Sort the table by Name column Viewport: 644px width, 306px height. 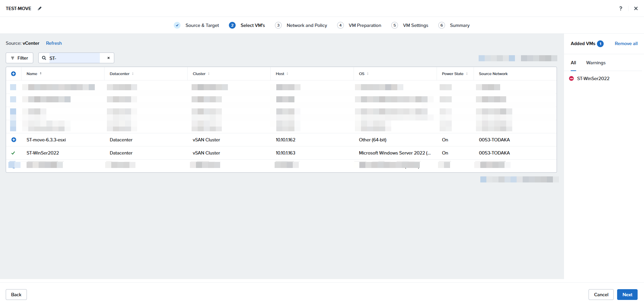pos(34,74)
